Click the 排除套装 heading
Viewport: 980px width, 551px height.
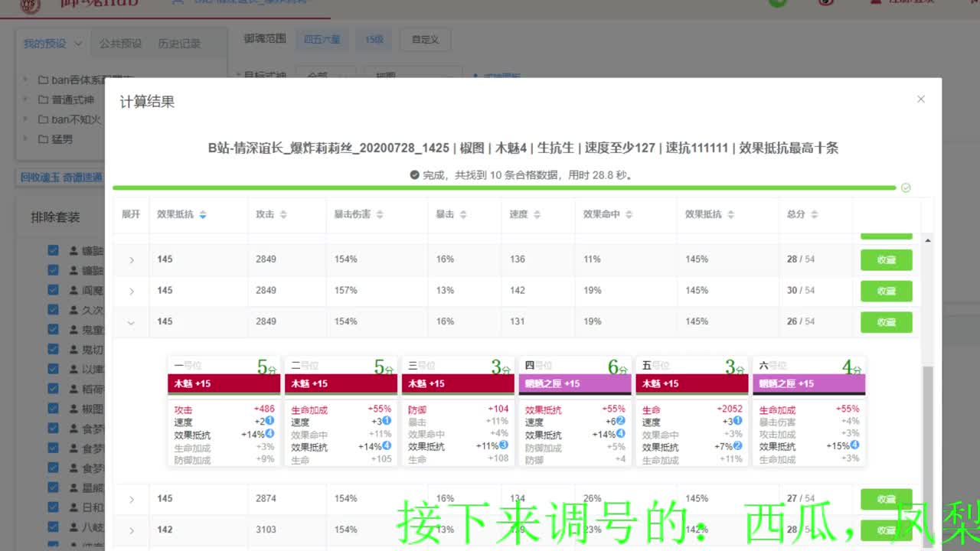pyautogui.click(x=55, y=217)
